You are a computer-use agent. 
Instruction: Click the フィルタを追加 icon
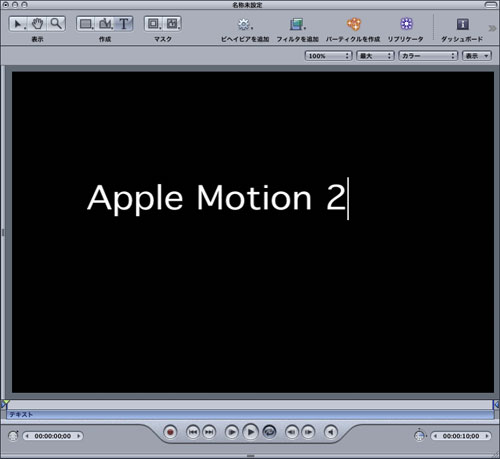coord(297,24)
